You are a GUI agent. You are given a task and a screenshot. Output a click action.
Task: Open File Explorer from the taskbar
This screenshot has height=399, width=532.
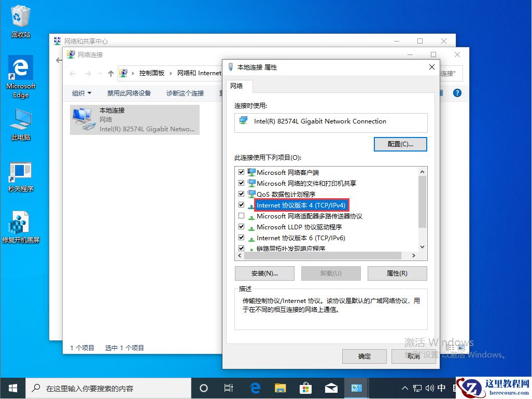(280, 388)
